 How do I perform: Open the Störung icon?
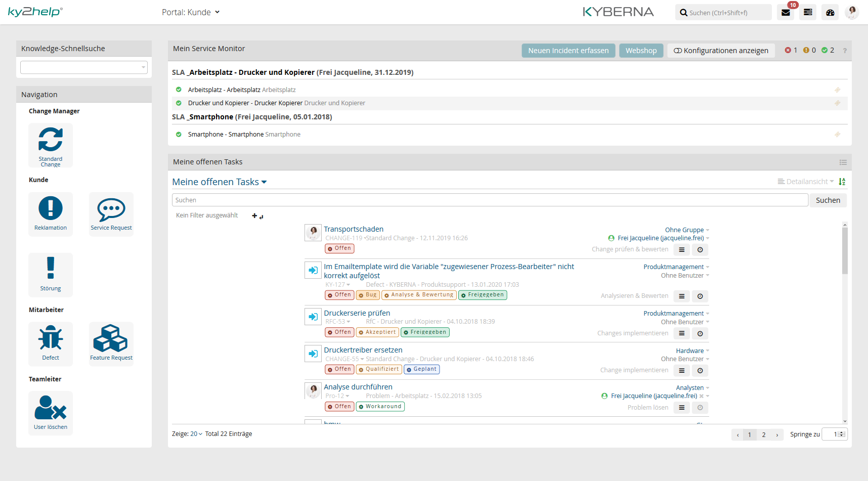(51, 275)
